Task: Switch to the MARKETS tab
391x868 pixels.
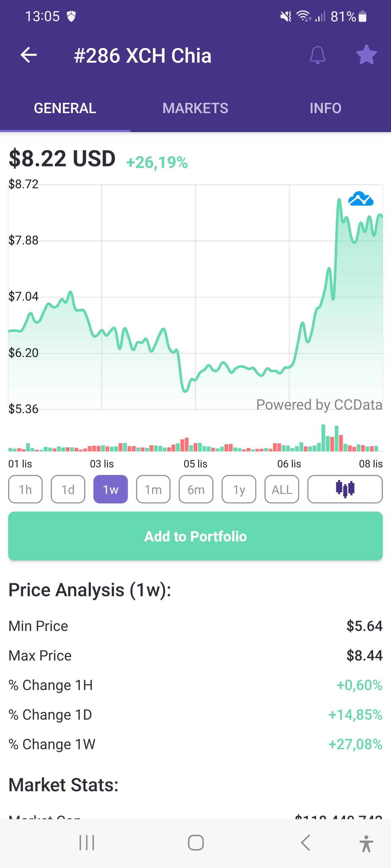Action: [195, 108]
